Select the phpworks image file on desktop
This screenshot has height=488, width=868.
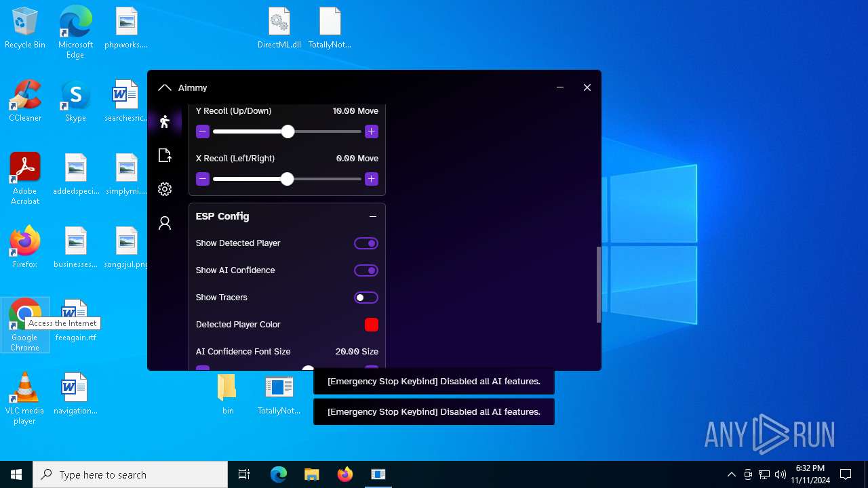(126, 28)
